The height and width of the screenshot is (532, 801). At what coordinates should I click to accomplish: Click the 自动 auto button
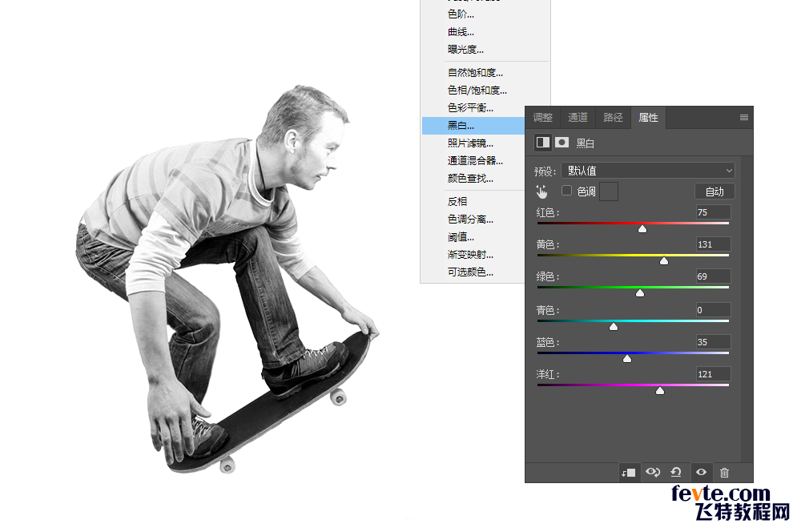click(714, 191)
